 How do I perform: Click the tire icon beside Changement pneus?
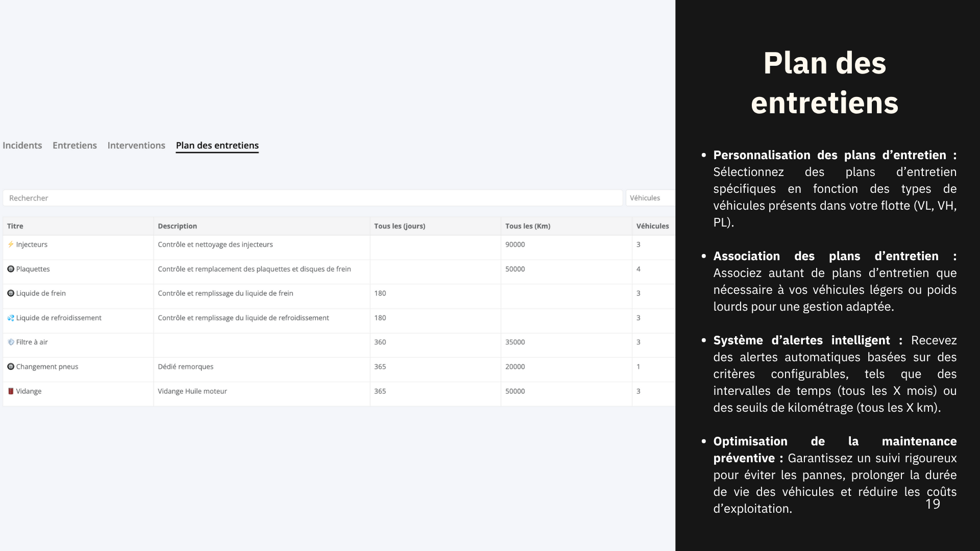coord(11,367)
